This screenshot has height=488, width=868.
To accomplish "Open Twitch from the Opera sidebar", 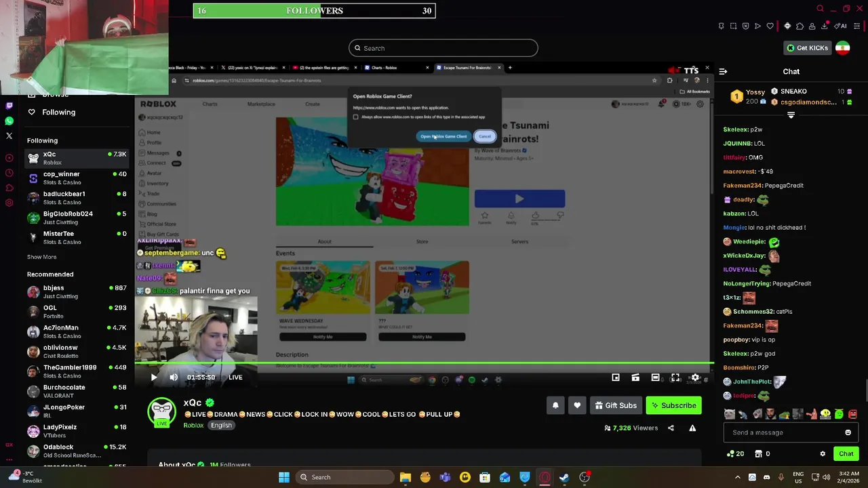I will [9, 106].
